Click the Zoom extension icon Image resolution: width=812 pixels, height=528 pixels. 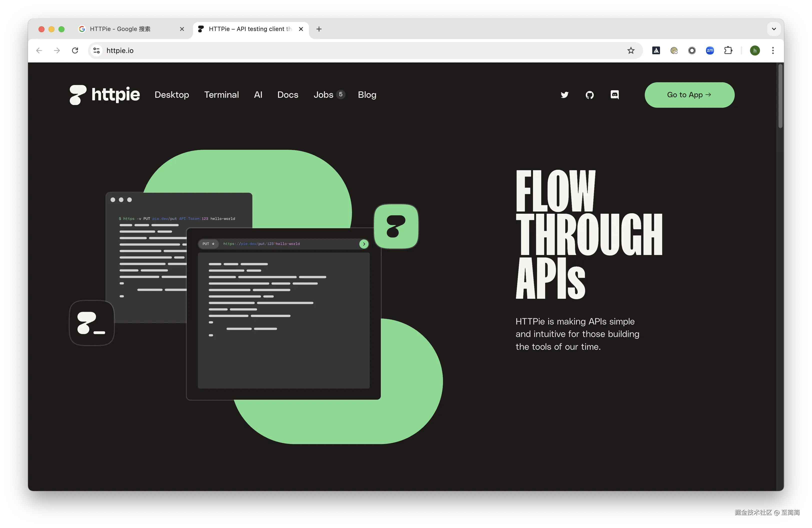click(710, 50)
